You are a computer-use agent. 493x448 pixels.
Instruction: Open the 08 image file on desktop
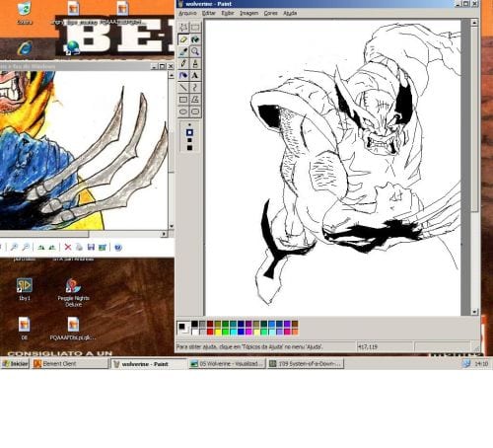pos(25,329)
